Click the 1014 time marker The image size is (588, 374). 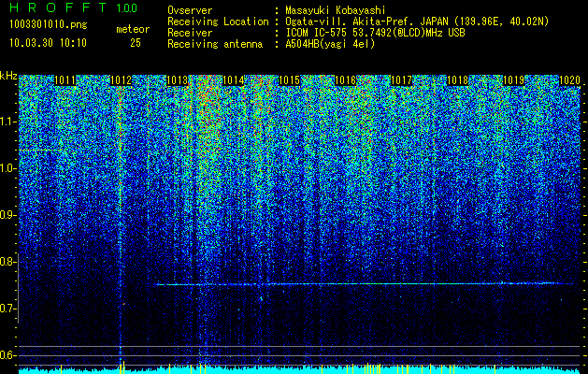[x=234, y=80]
